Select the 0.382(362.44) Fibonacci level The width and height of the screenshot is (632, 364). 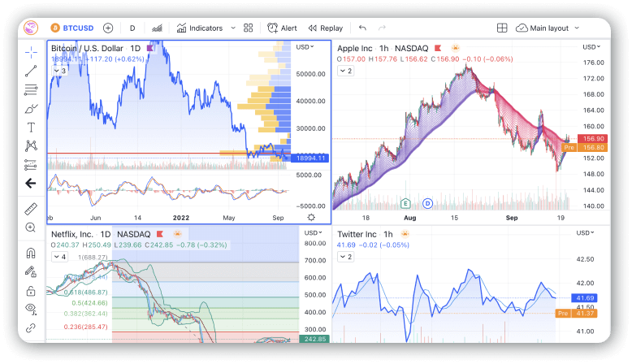pos(85,313)
